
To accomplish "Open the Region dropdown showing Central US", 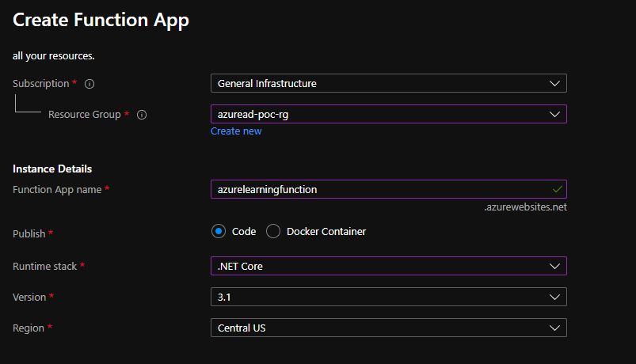I will click(x=388, y=328).
